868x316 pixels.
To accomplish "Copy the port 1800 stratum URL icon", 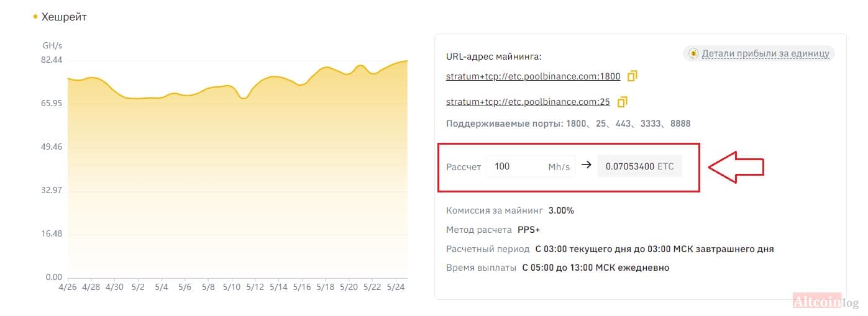I will tap(633, 76).
